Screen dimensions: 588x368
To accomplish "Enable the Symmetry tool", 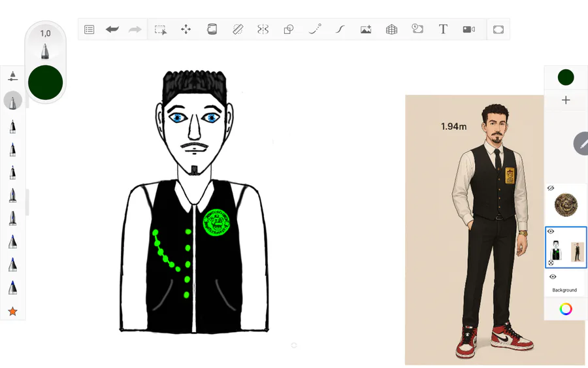I will (263, 29).
